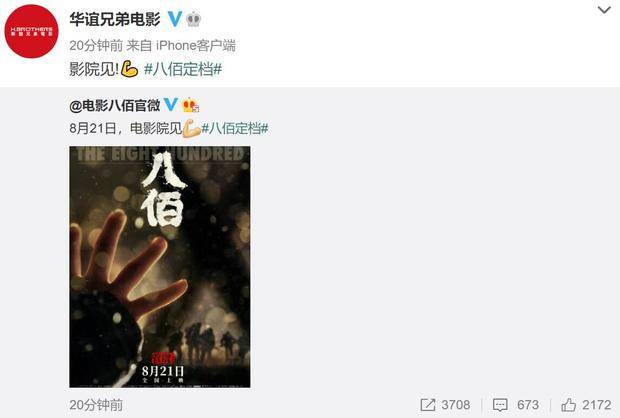Click the 华谊兄弟电影 red avatar logo
The image size is (620, 418).
tap(31, 31)
